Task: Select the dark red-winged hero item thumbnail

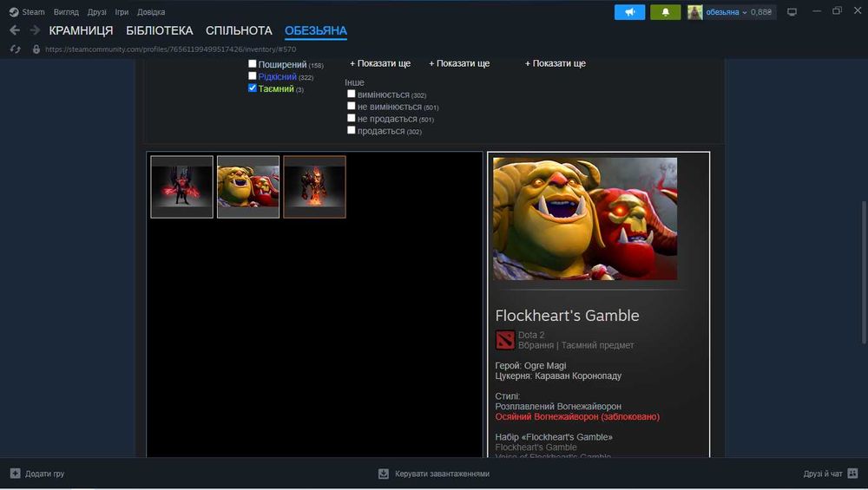Action: tap(181, 187)
